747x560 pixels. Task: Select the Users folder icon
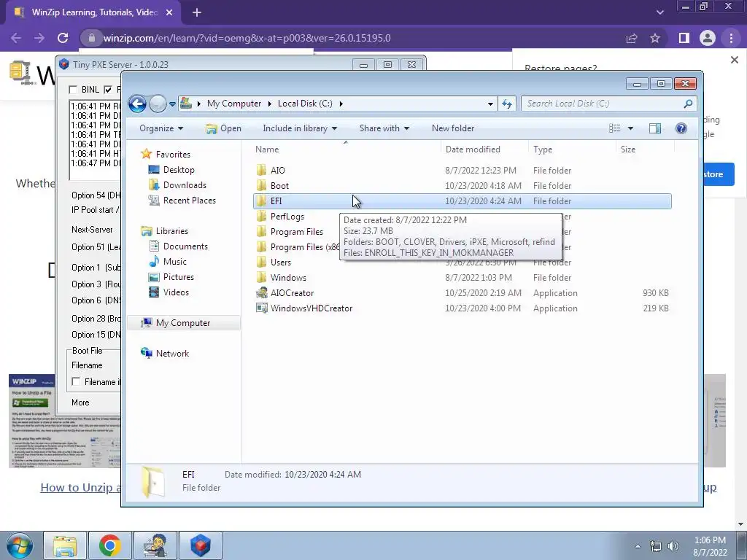pyautogui.click(x=261, y=262)
